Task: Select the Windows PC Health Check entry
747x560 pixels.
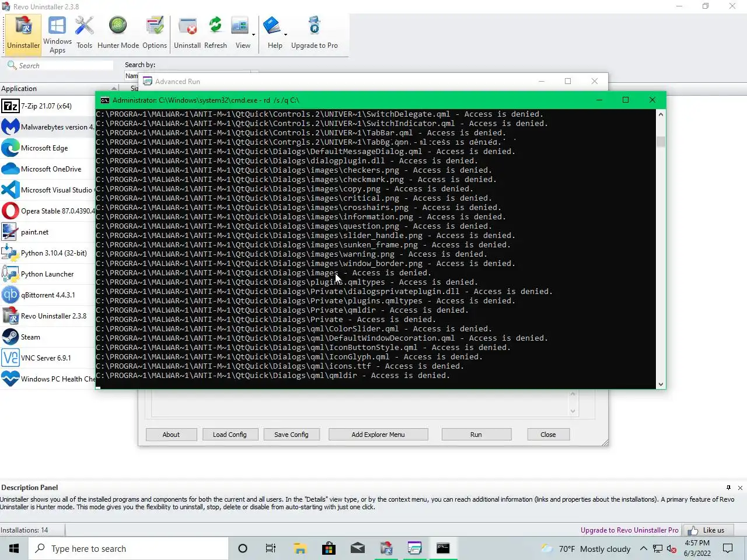Action: [x=47, y=379]
